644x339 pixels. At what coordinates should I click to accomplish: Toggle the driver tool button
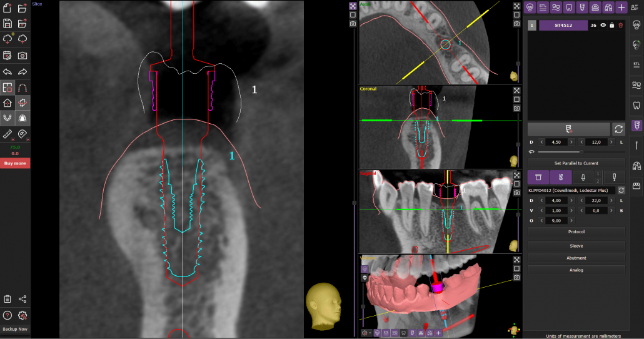pyautogui.click(x=615, y=177)
